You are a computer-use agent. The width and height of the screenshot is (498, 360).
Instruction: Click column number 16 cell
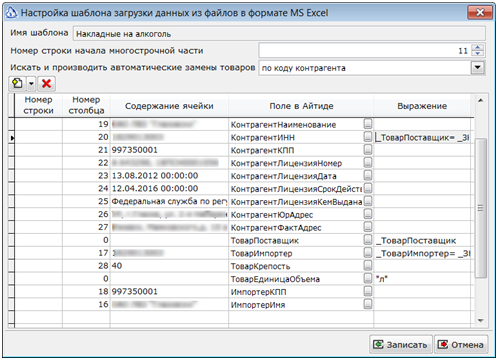coord(86,304)
